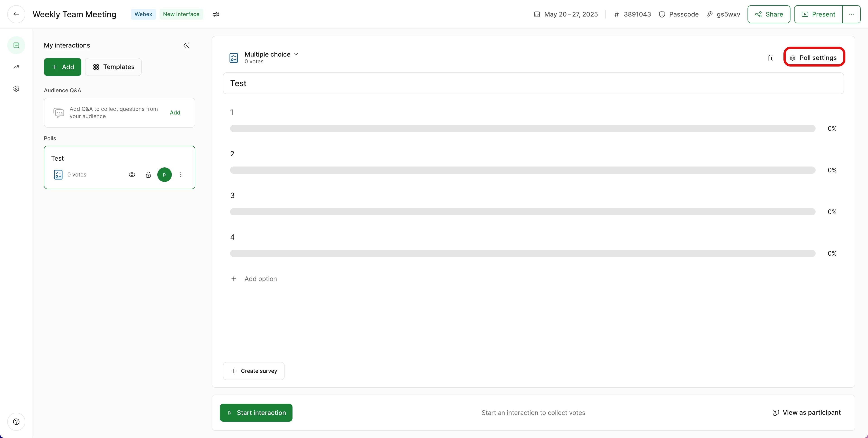Viewport: 868px width, 438px height.
Task: Toggle the Test poll lock icon
Action: [x=148, y=175]
